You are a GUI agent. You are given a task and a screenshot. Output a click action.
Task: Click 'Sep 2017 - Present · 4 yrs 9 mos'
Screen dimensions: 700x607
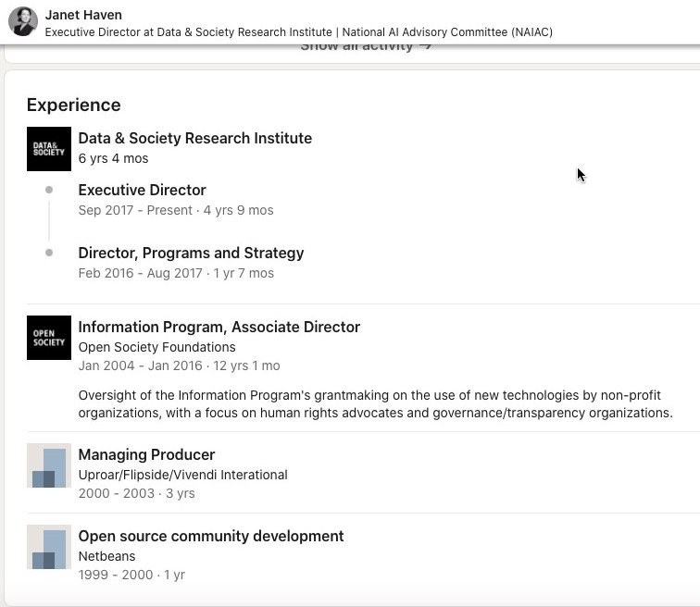[176, 210]
